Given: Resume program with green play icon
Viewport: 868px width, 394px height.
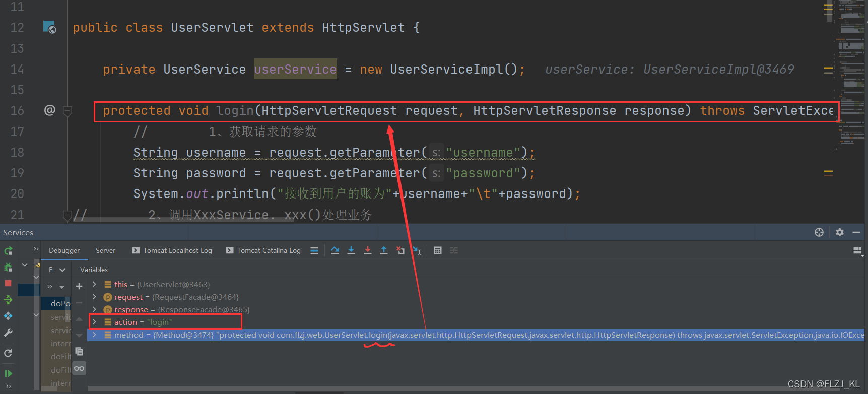Looking at the screenshot, I should (x=8, y=373).
